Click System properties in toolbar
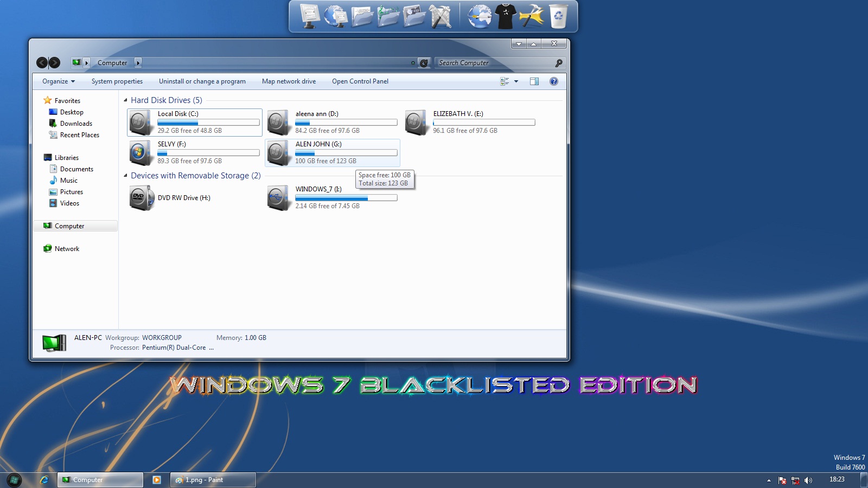The width and height of the screenshot is (868, 488). tap(117, 81)
